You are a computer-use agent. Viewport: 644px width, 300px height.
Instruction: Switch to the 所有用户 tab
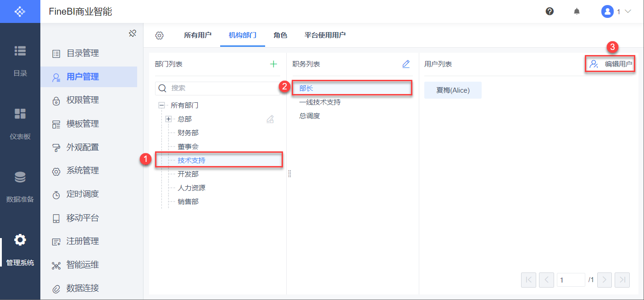198,35
